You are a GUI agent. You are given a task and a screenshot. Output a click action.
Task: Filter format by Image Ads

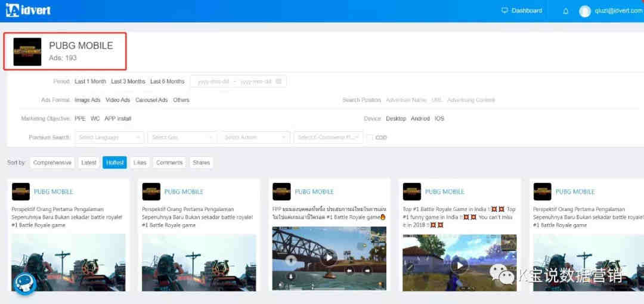pyautogui.click(x=88, y=100)
